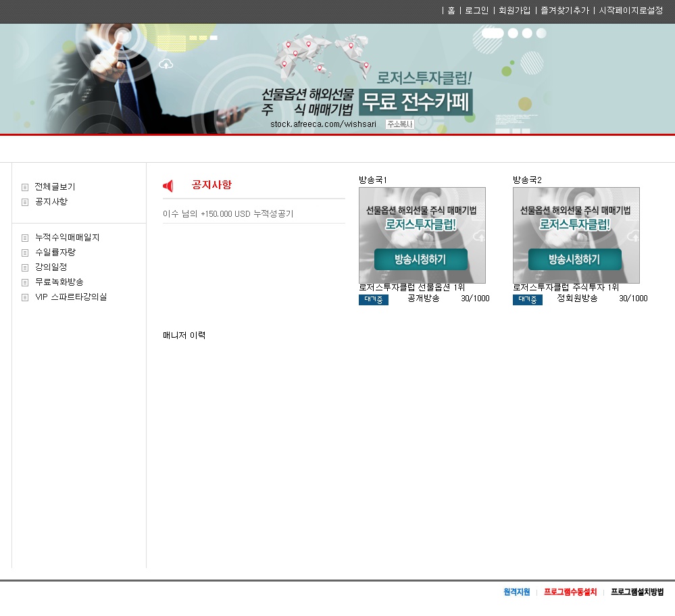Open 프로그램수동설치 in the footer
Image resolution: width=675 pixels, height=616 pixels.
pos(570,592)
